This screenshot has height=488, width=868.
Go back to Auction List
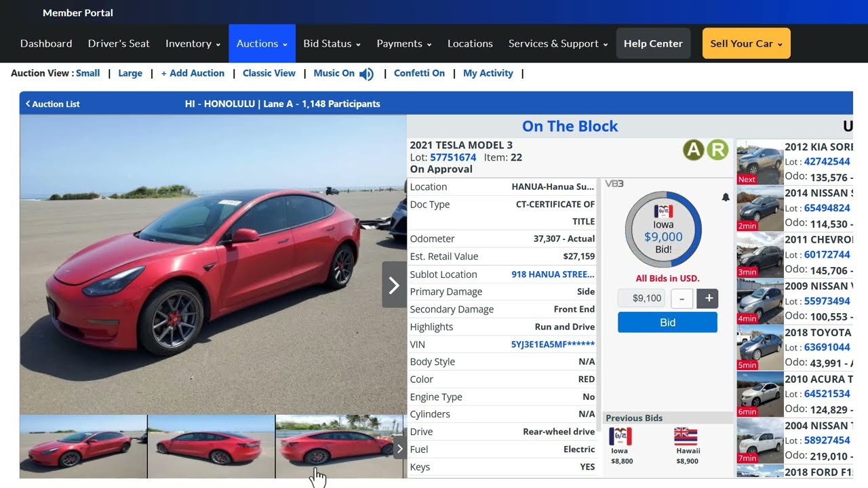pyautogui.click(x=52, y=104)
